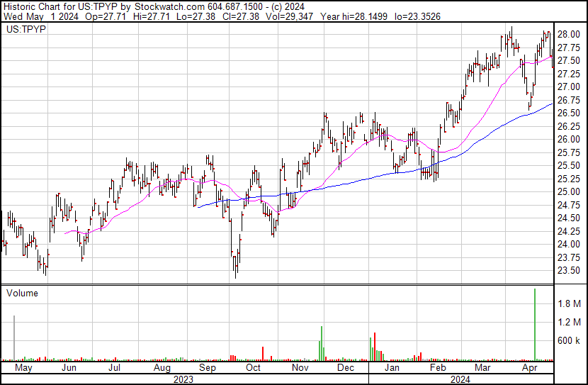Screen dimensions: 588x385
Task: Click the 24.50 price axis label
Action: tap(569, 218)
